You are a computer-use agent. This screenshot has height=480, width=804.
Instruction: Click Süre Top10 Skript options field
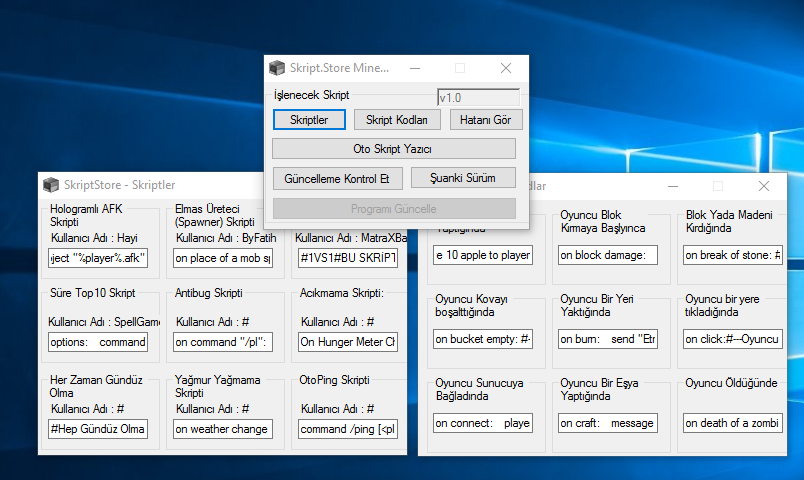pyautogui.click(x=98, y=342)
